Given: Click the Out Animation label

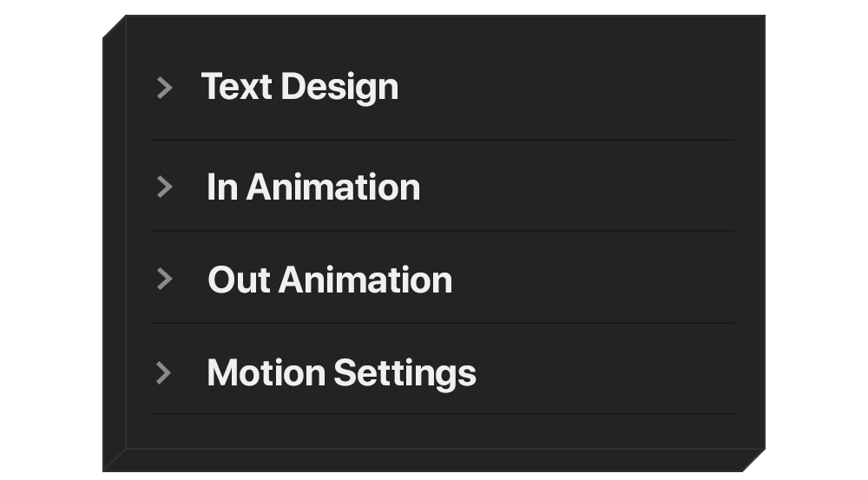Looking at the screenshot, I should tap(330, 279).
